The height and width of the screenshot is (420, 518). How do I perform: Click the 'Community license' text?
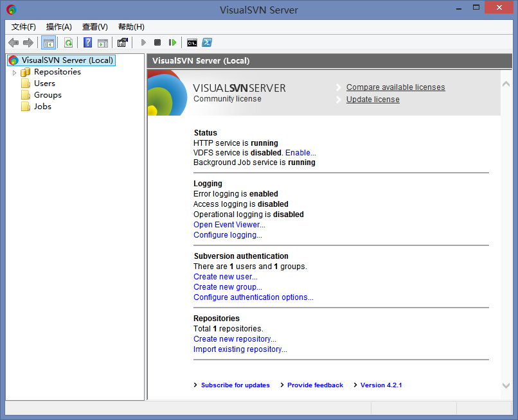pos(228,99)
